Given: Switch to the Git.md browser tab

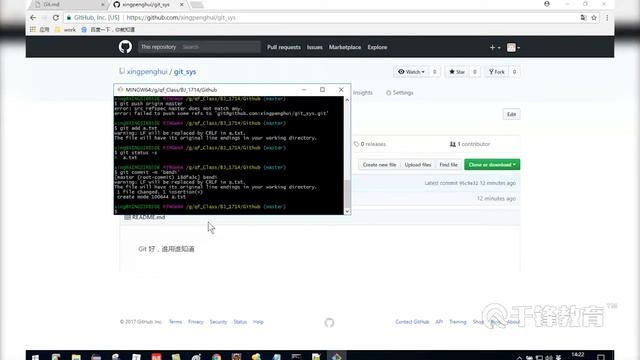Looking at the screenshot, I should point(67,4).
